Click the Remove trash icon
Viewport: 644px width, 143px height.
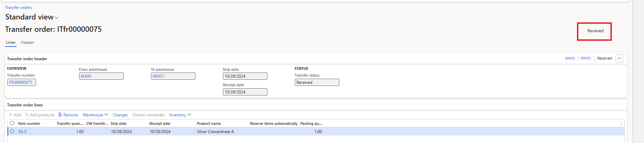pos(60,115)
